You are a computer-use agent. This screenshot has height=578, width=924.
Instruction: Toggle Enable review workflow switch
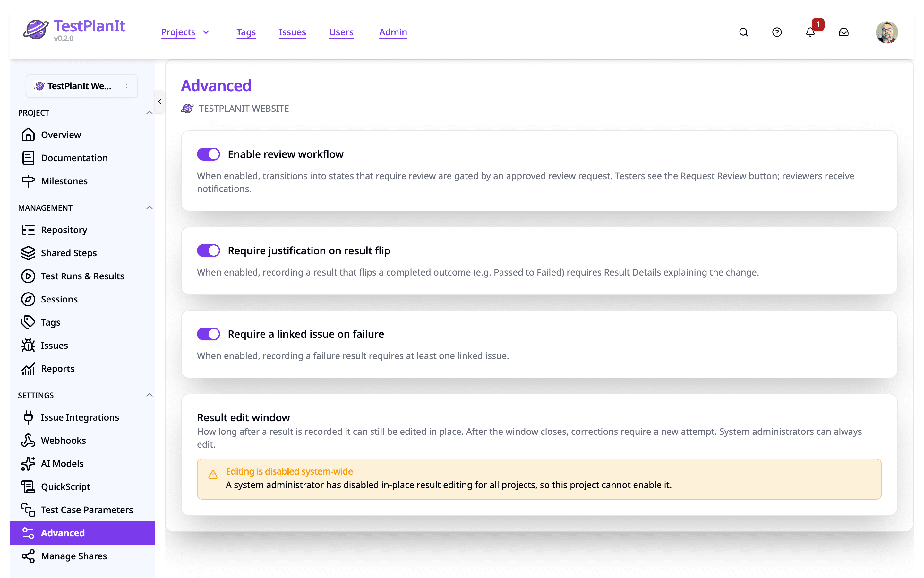[209, 154]
